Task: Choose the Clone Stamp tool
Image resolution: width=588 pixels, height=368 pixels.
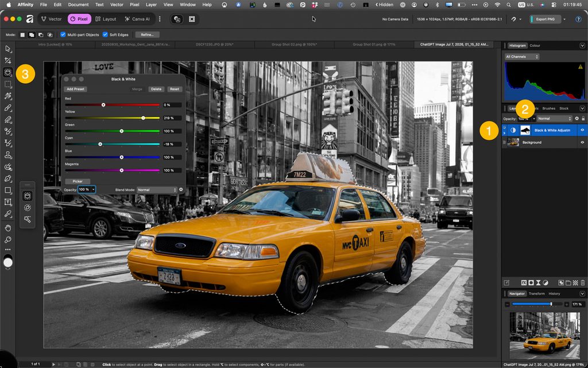Action: 8,155
